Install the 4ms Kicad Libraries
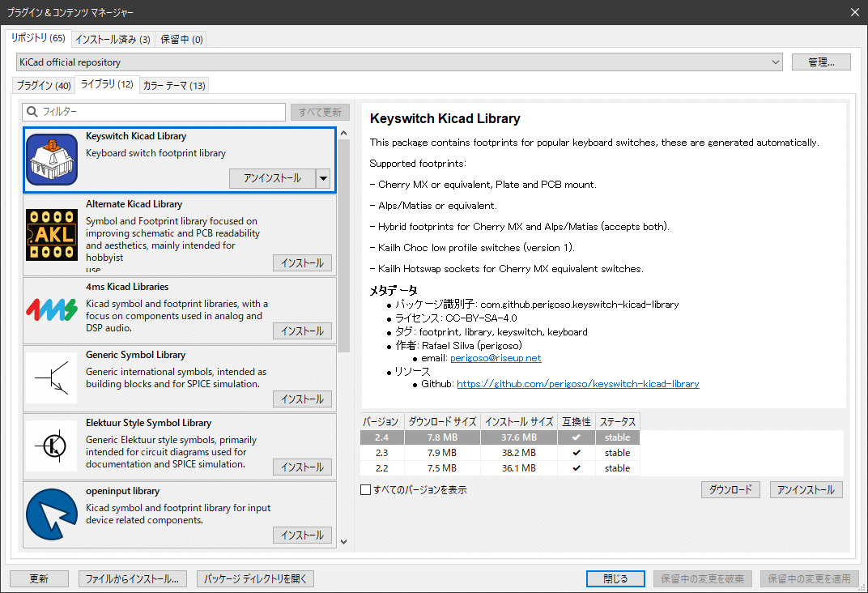The height and width of the screenshot is (593, 868). point(302,331)
